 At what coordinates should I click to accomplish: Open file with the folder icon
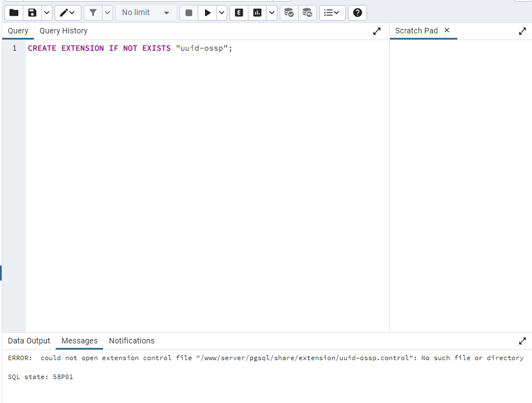(14, 13)
